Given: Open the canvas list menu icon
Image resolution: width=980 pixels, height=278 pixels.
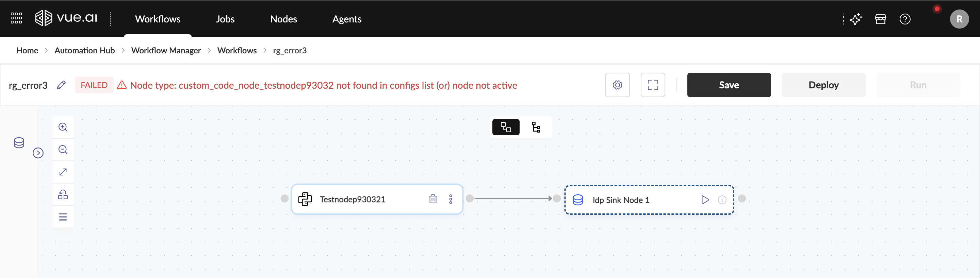Looking at the screenshot, I should click(x=63, y=217).
